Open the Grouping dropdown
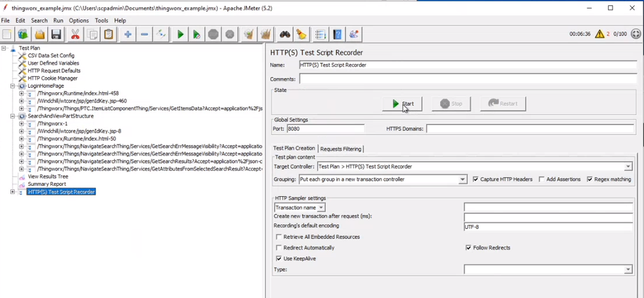 [x=463, y=179]
